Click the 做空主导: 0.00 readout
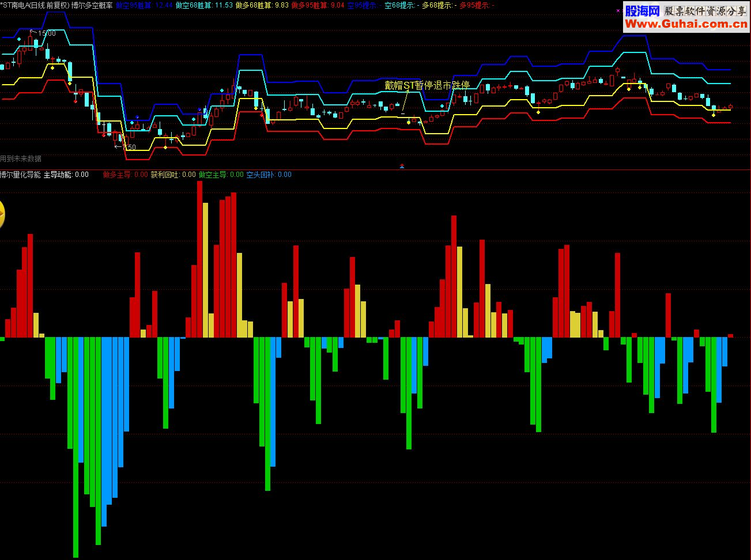Viewport: 751px width, 560px height. tap(221, 175)
